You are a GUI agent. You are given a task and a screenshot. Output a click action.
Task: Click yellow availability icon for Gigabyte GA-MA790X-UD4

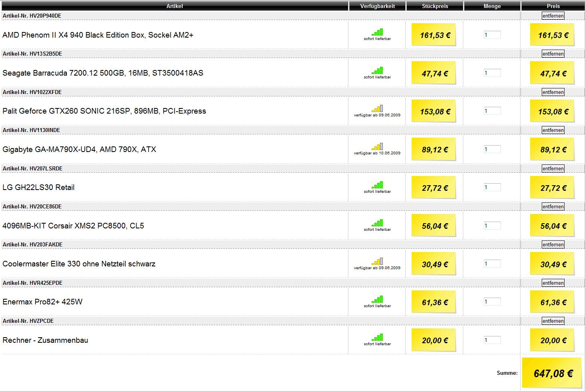(377, 146)
